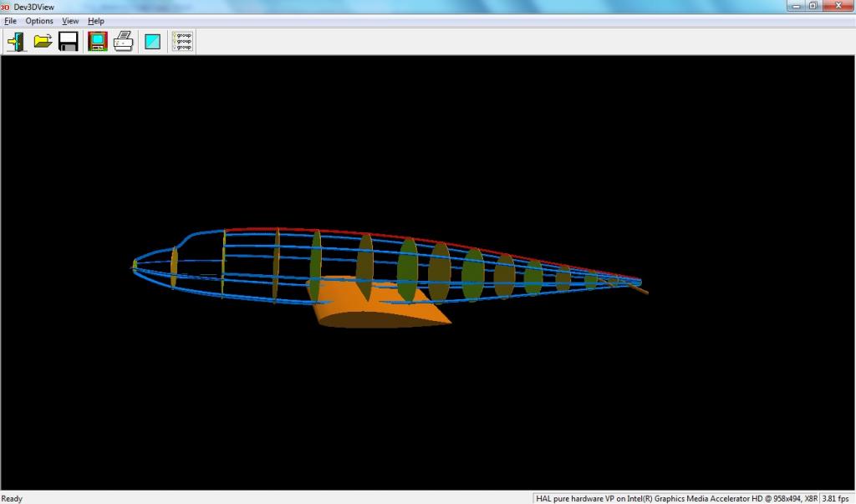Open the Help menu
Viewport: 856px width, 504px height.
click(96, 21)
